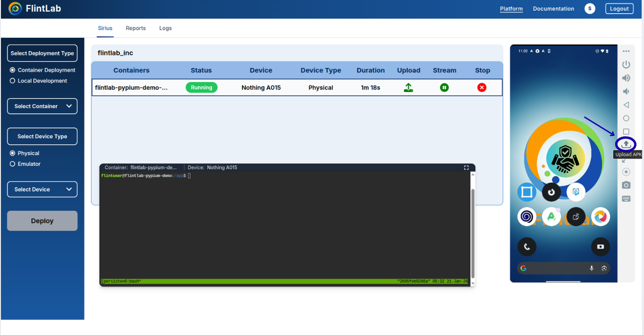Tap the device power button icon
Screen dimensions: 644x335
626,64
